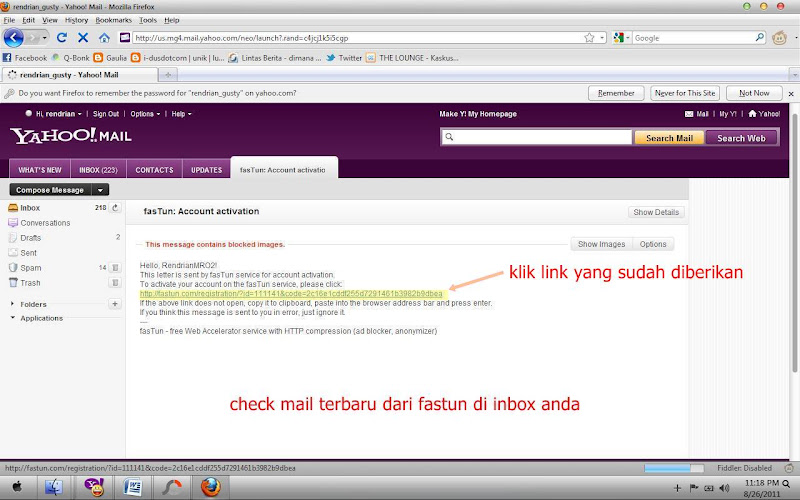Refresh Inbox with the check mail icon
Screen dimensions: 800x500
(115, 208)
